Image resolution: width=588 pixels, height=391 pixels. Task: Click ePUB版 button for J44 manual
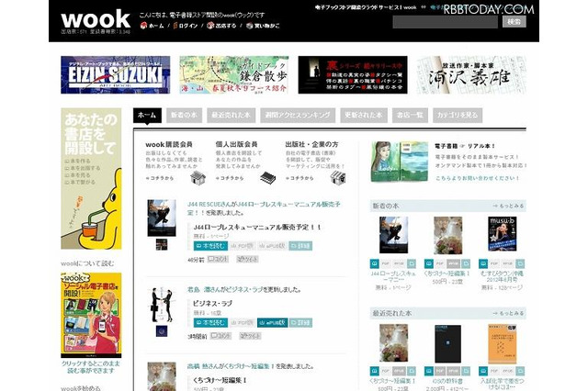[x=272, y=246]
